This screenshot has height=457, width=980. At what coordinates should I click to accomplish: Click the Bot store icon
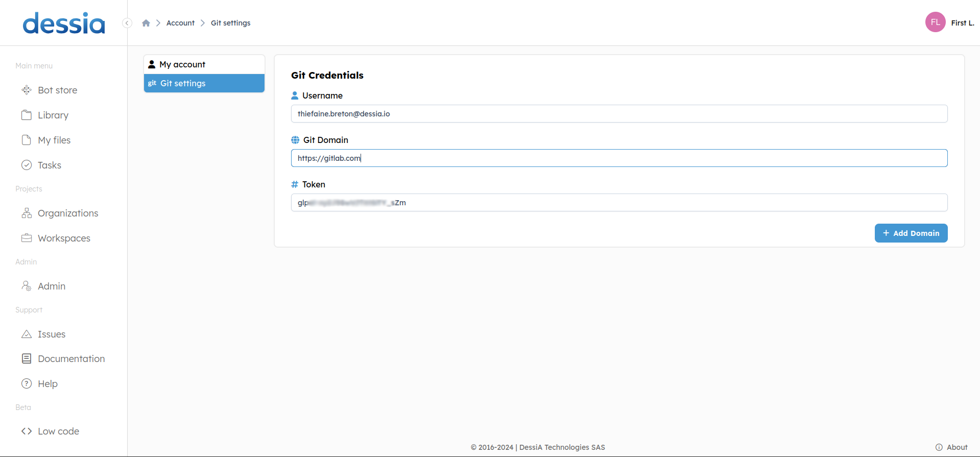coord(27,90)
